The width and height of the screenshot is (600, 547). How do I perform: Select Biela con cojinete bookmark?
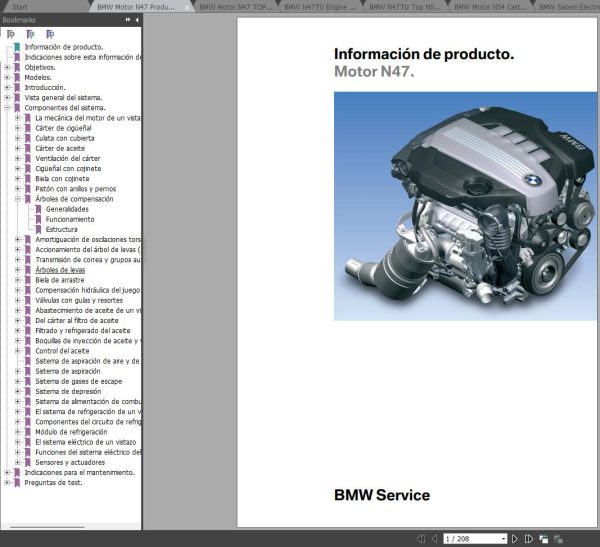(62, 179)
